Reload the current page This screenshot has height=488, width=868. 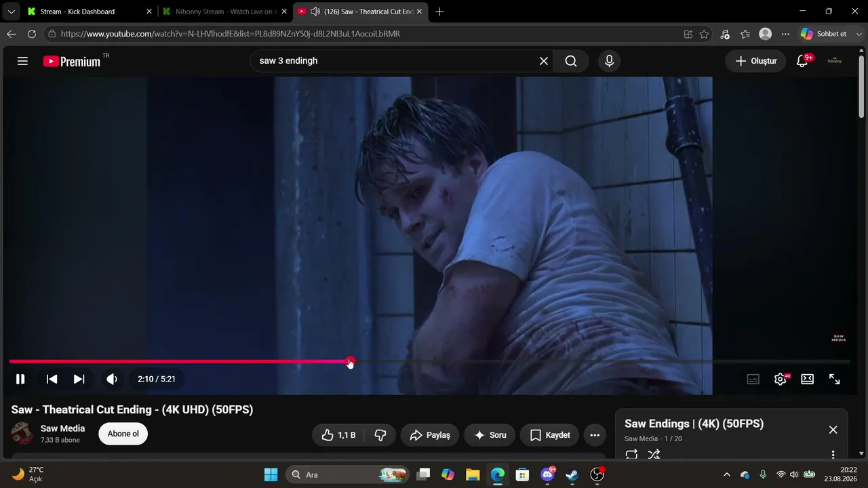[x=31, y=34]
